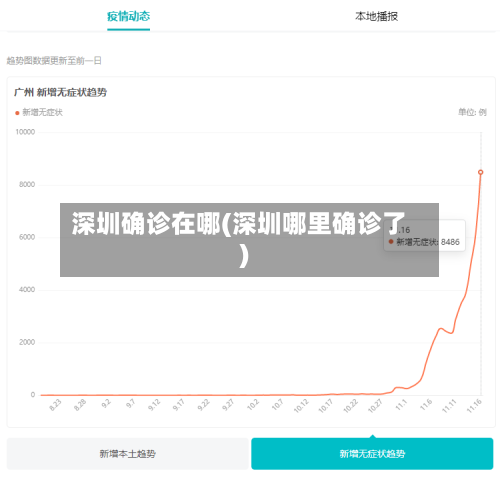Image resolution: width=500 pixels, height=481 pixels.
Task: Click the 单位: 例 unit label
Action: 472,112
